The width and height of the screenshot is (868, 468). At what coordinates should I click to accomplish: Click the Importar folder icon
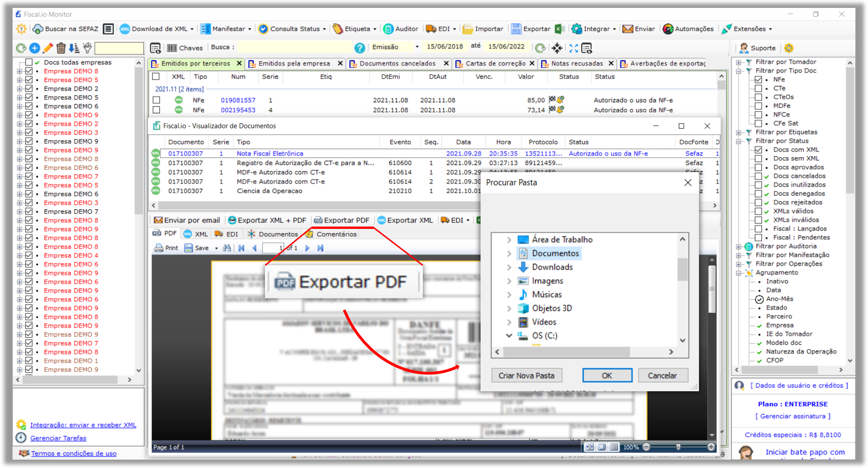click(x=468, y=29)
